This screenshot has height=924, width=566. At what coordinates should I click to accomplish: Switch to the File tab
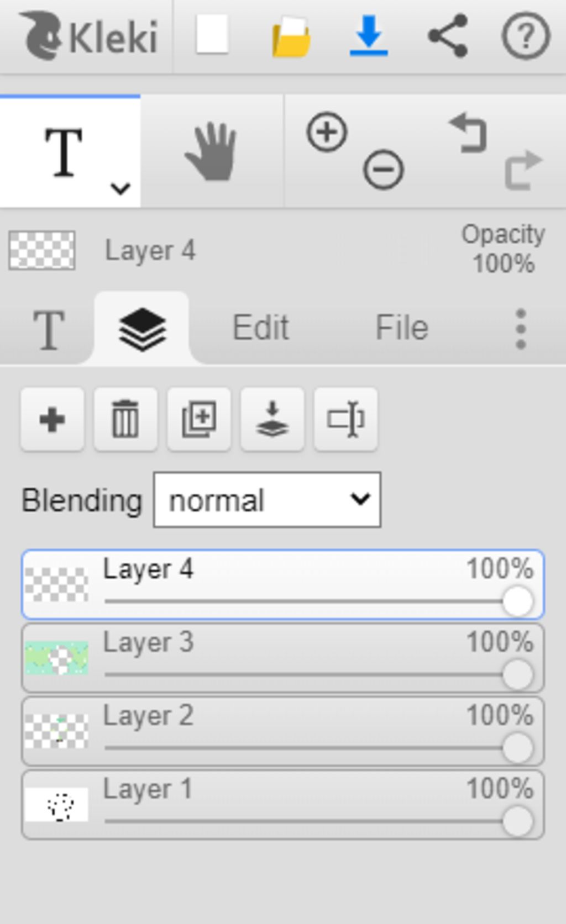[402, 328]
